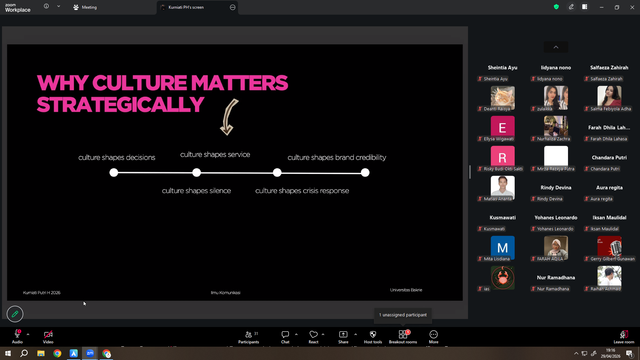Select Safira Febiyola Adha tile

click(609, 98)
